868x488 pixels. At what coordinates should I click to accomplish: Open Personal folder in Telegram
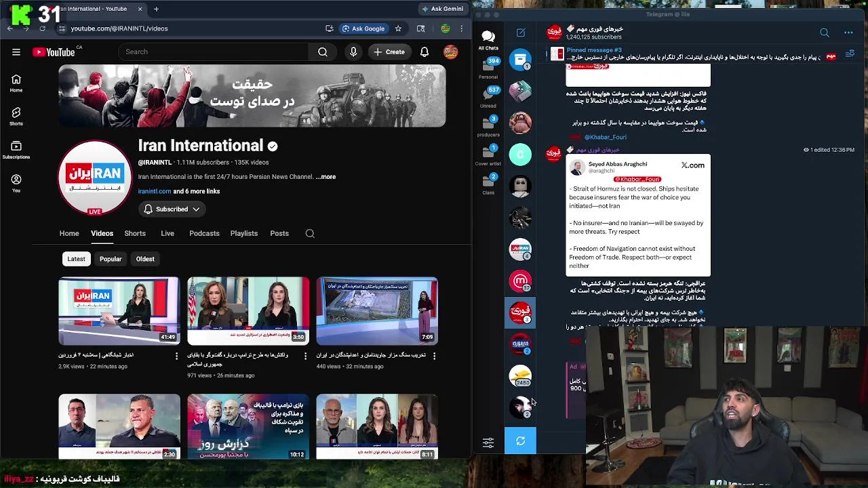(x=488, y=68)
